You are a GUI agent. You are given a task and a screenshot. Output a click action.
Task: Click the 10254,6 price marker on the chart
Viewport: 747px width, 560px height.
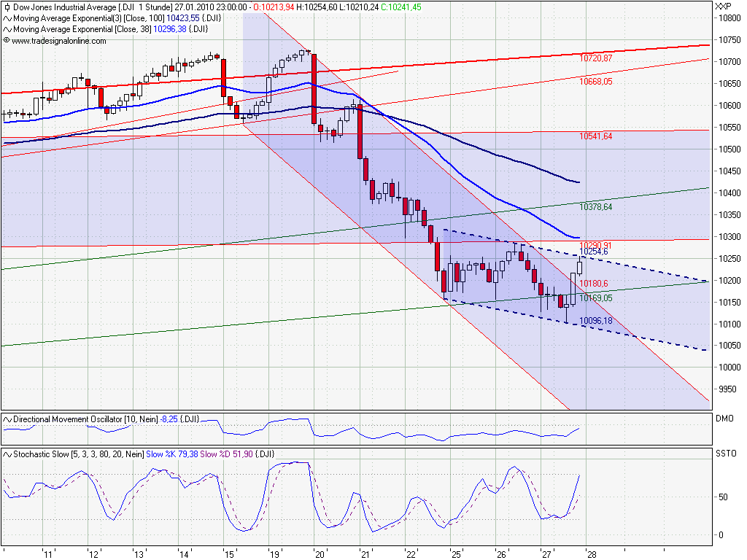click(595, 252)
